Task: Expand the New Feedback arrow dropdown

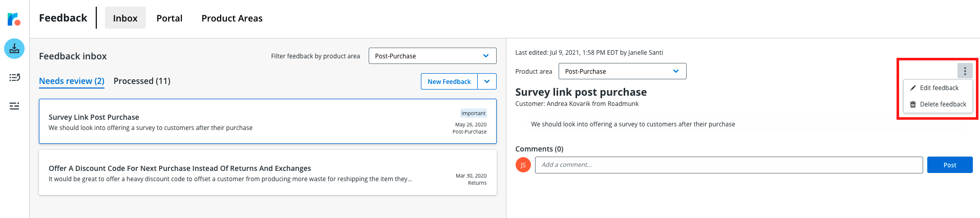Action: 487,81
